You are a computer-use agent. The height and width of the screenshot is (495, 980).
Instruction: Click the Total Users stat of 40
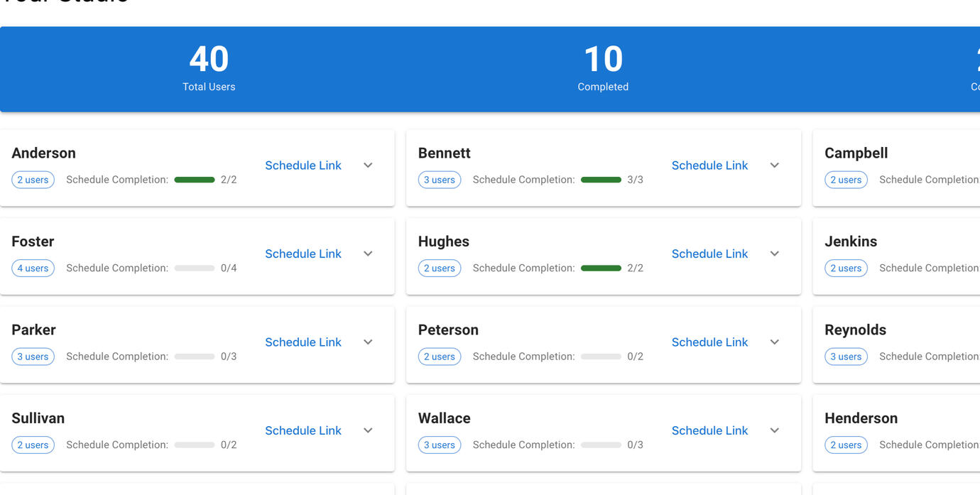click(x=209, y=69)
